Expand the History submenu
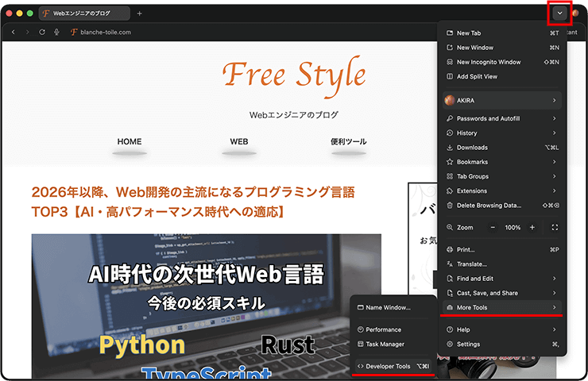 pyautogui.click(x=502, y=133)
